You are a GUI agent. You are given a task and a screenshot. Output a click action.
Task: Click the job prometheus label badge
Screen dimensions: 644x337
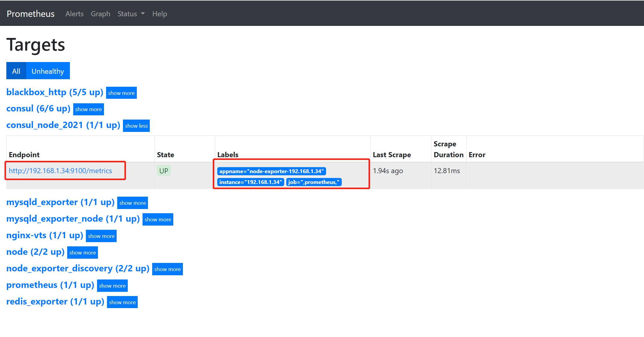coord(314,182)
